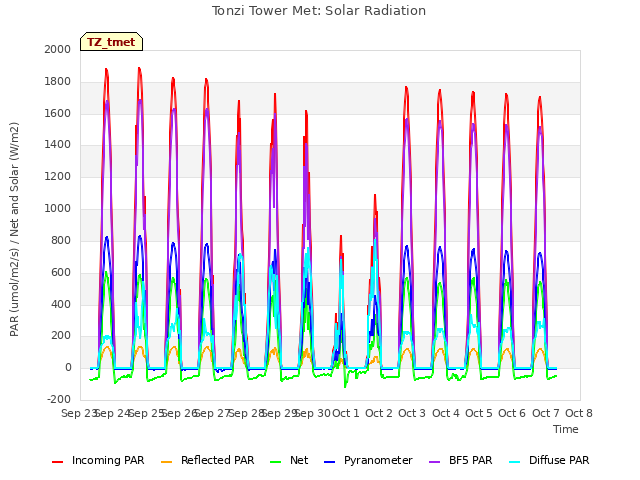Viewport: 640px width, 480px height.
Task: Select the Reflected PAR legend entry
Action: pyautogui.click(x=207, y=461)
